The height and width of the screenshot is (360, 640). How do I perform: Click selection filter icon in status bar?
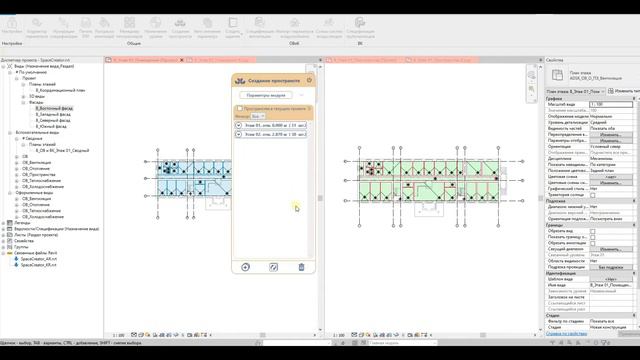point(606,343)
